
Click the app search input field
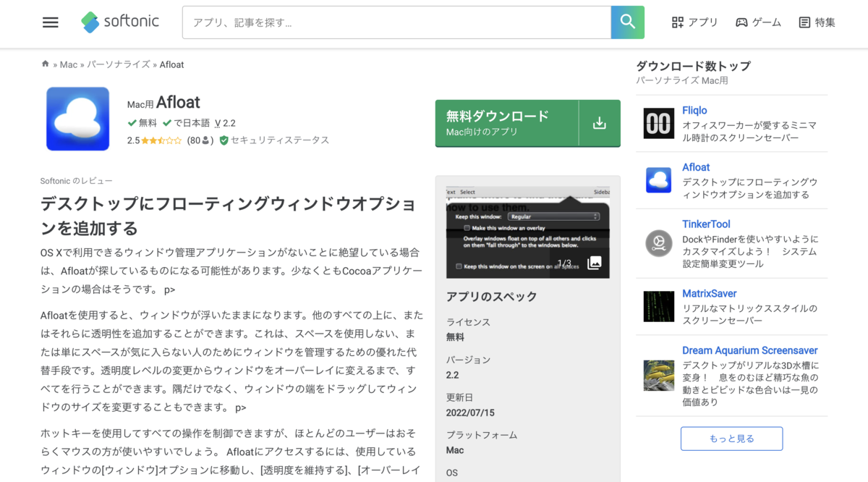396,22
